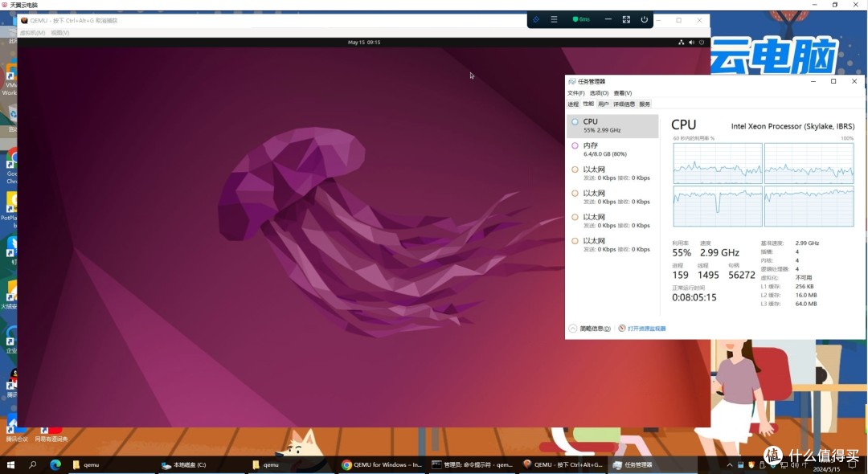Select CPU 55% 2.99 GHz in performance sidebar
Image resolution: width=868 pixels, height=474 pixels.
point(612,125)
